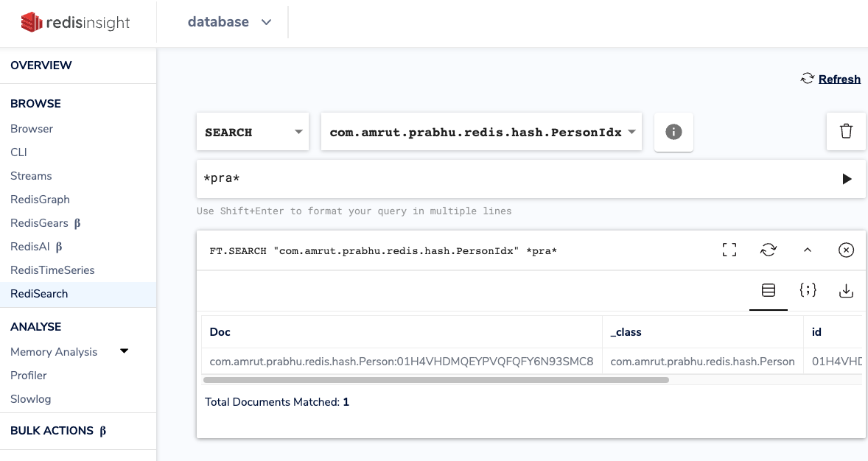Image resolution: width=868 pixels, height=461 pixels.
Task: Switch to JSON view of results
Action: 808,290
